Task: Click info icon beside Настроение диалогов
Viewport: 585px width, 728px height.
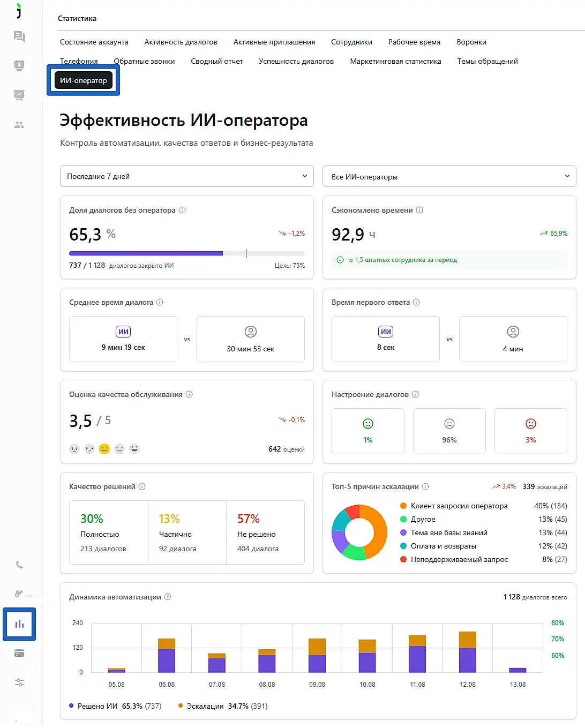Action: [x=415, y=394]
